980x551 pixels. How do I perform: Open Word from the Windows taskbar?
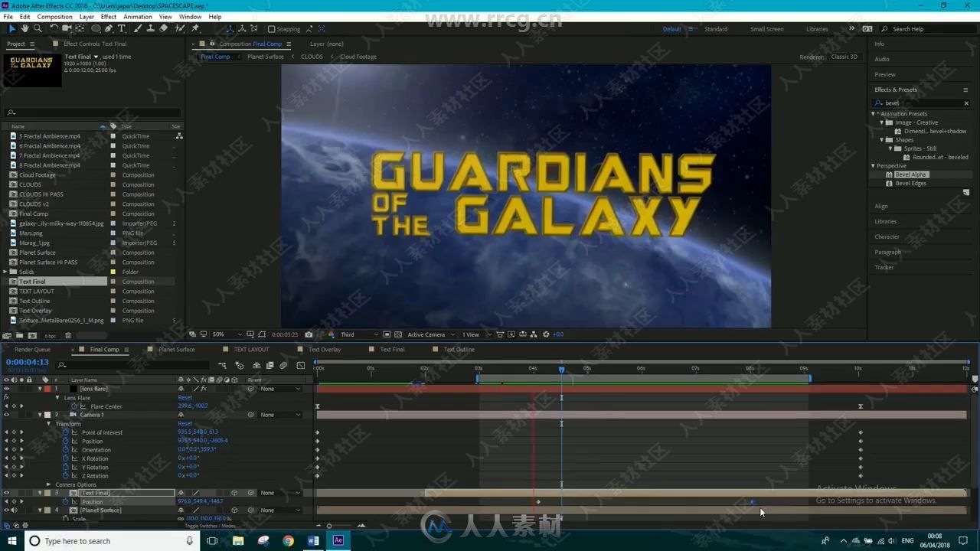[313, 540]
